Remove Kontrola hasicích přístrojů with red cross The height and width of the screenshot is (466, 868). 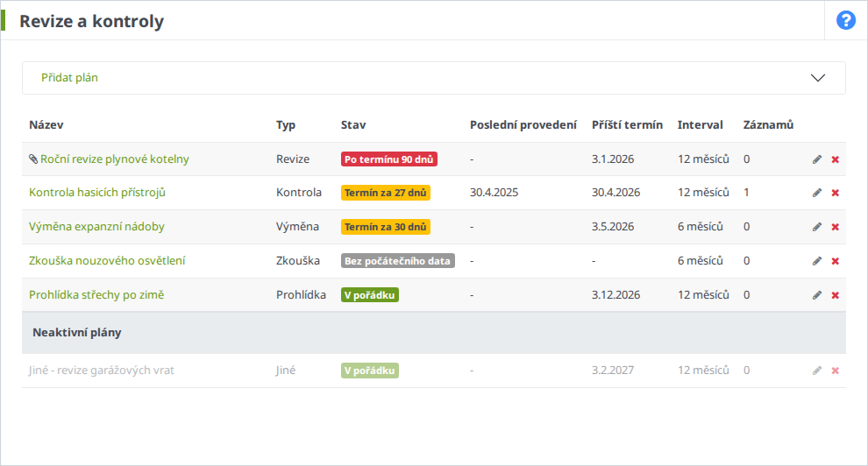835,193
